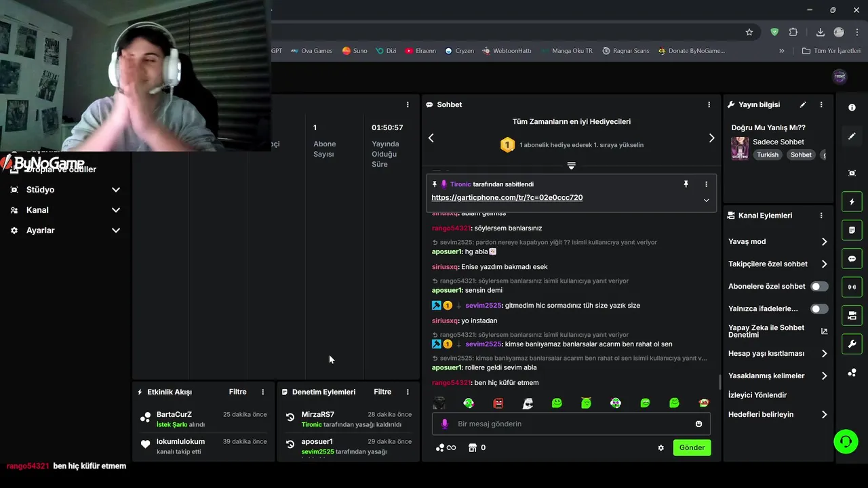
Task: Toggle the document panel icon in right sidebar
Action: pyautogui.click(x=852, y=230)
